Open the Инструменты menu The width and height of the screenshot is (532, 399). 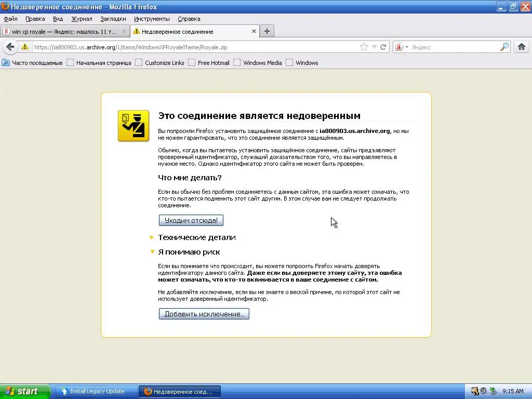coord(152,19)
